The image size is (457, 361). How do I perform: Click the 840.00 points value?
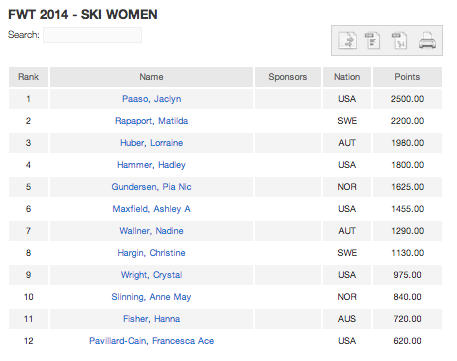coord(407,297)
